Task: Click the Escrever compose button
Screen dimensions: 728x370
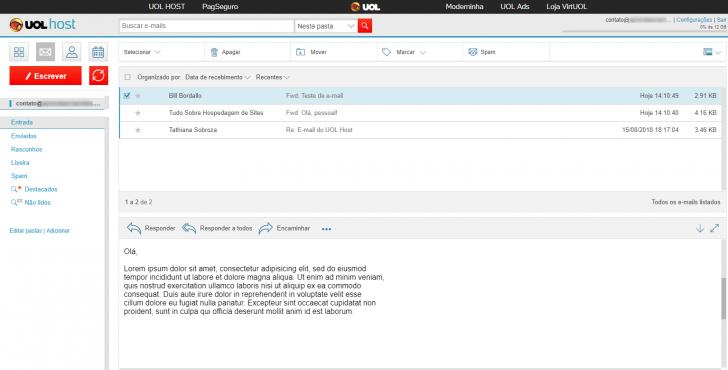Action: click(46, 76)
